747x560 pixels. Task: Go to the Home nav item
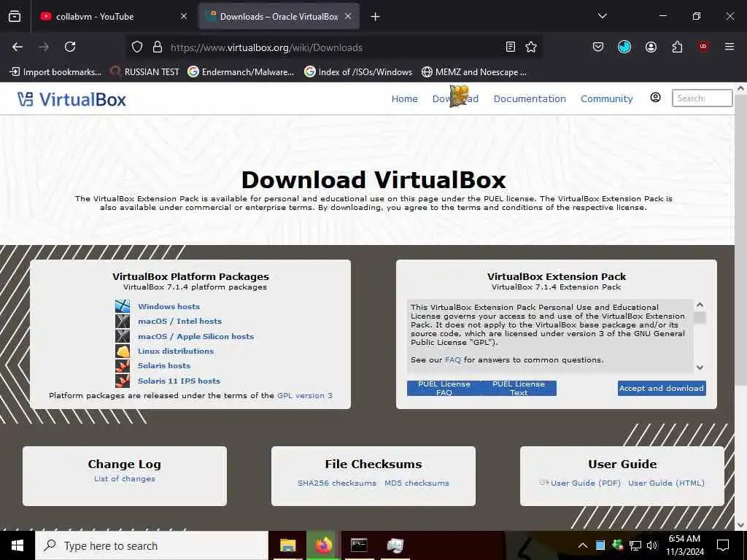click(x=404, y=98)
